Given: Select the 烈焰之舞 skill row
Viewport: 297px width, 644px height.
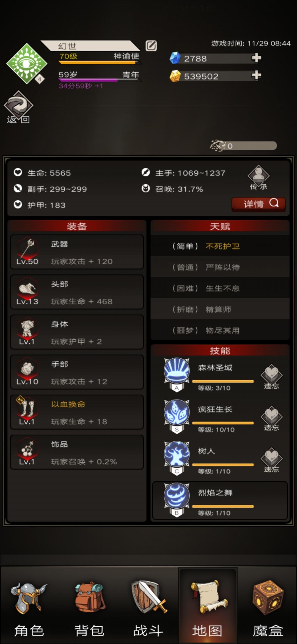Looking at the screenshot, I should click(x=220, y=500).
